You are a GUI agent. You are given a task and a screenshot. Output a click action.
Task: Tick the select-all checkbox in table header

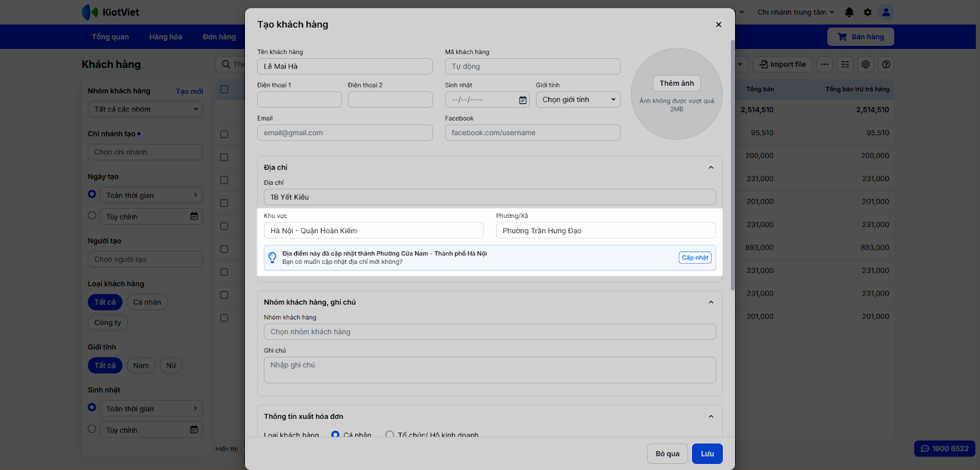[224, 89]
